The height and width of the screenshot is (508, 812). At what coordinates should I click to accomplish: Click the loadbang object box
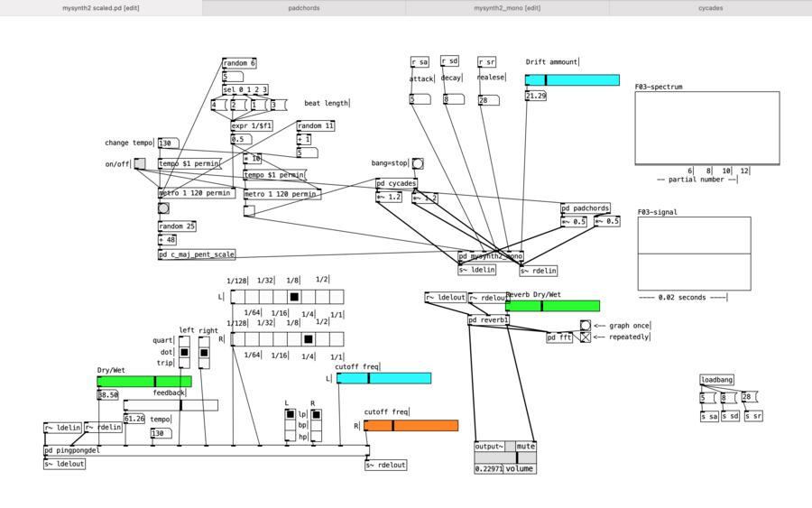point(718,380)
